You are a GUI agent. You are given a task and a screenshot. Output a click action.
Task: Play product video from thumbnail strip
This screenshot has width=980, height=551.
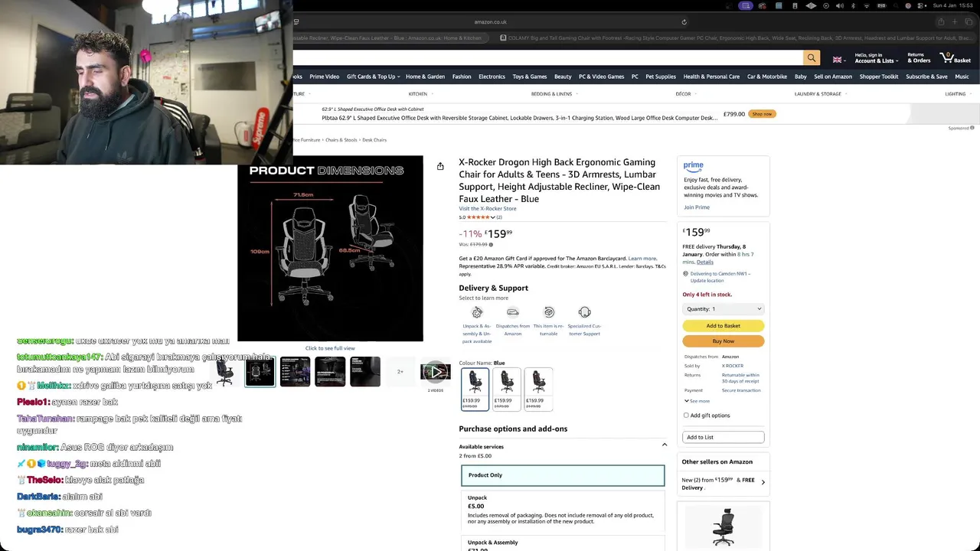(435, 372)
